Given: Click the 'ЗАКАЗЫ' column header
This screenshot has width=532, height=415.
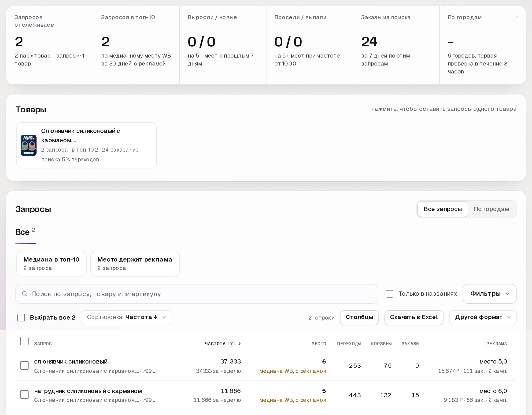Looking at the screenshot, I should click(410, 344).
